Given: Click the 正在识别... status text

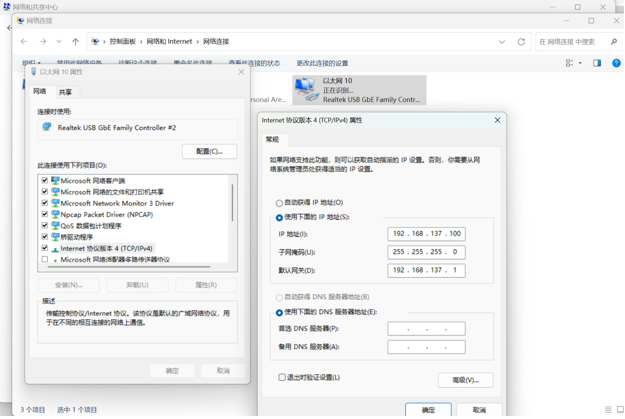Looking at the screenshot, I should click(338, 90).
